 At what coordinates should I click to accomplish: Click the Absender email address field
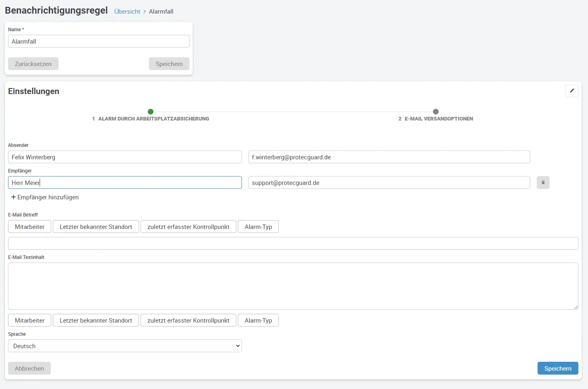tap(389, 157)
